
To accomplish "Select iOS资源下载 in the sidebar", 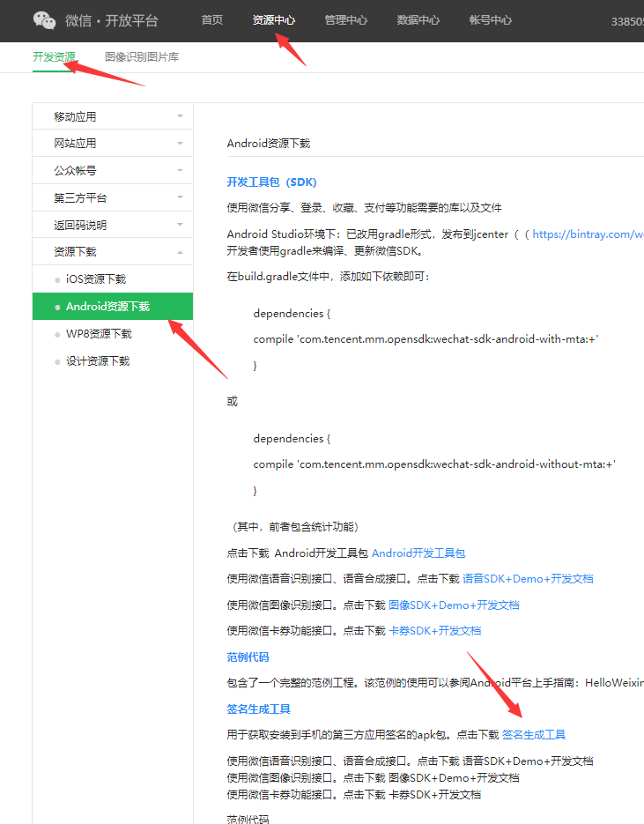I will point(95,279).
